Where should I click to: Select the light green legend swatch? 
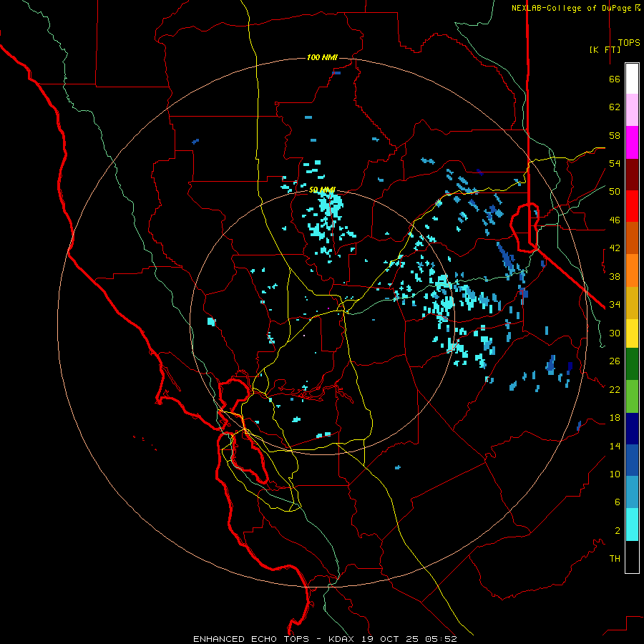point(632,396)
